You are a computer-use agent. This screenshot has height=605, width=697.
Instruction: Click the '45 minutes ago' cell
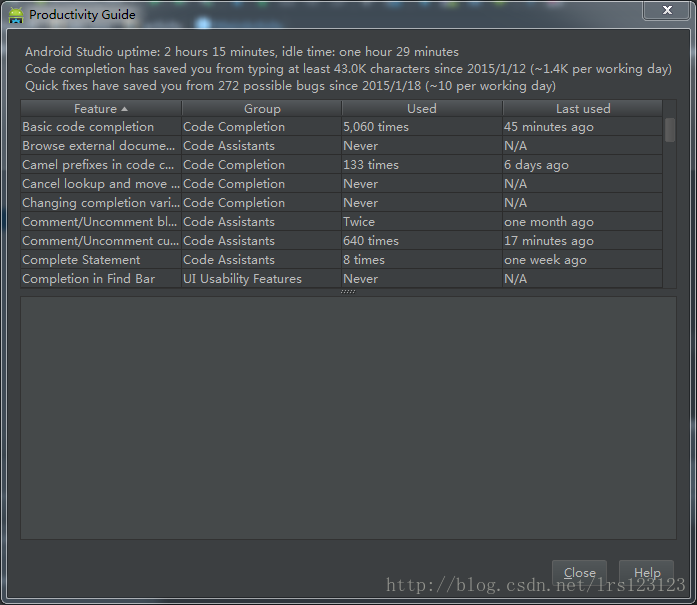click(x=582, y=127)
